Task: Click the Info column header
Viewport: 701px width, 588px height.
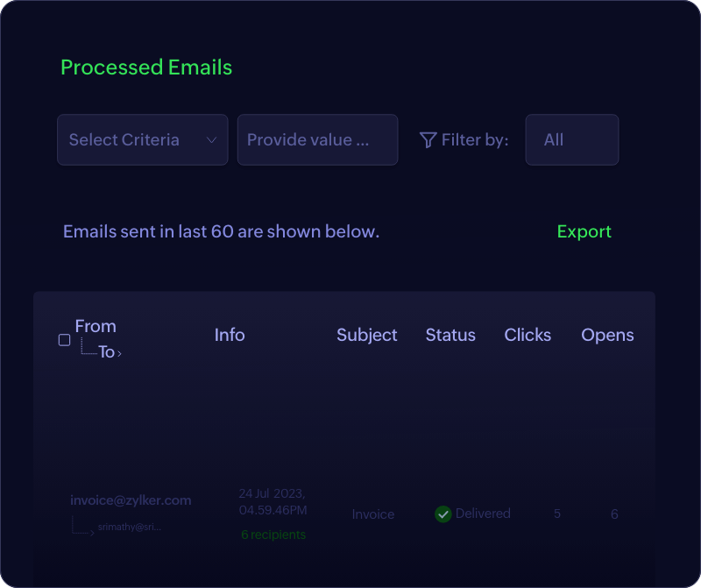Action: coord(230,335)
